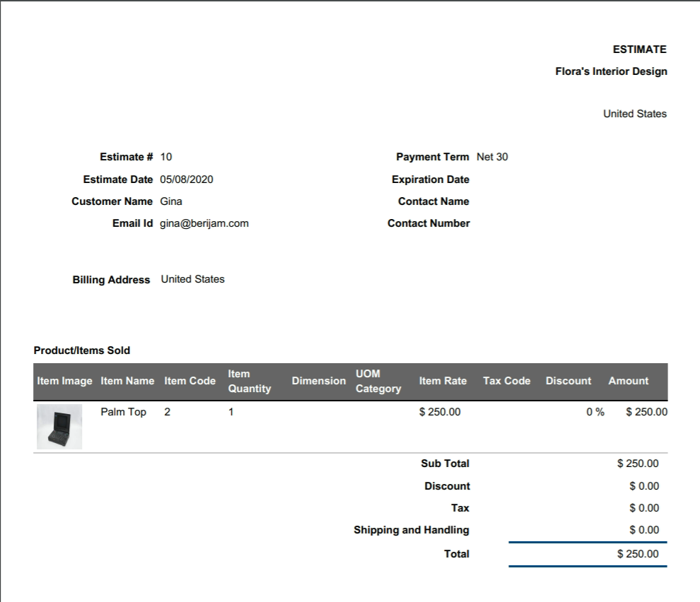Viewport: 700px width, 602px height.
Task: Click the Item Image column header
Action: (64, 381)
